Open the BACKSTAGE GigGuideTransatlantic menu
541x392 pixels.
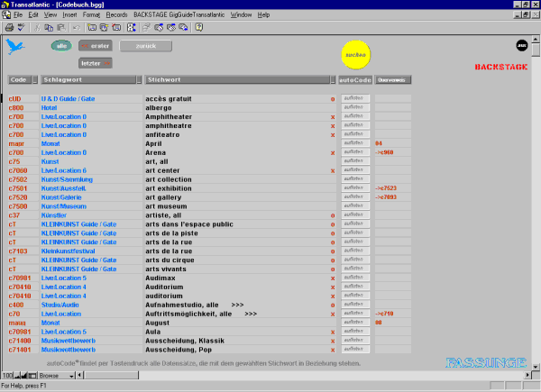coord(179,15)
